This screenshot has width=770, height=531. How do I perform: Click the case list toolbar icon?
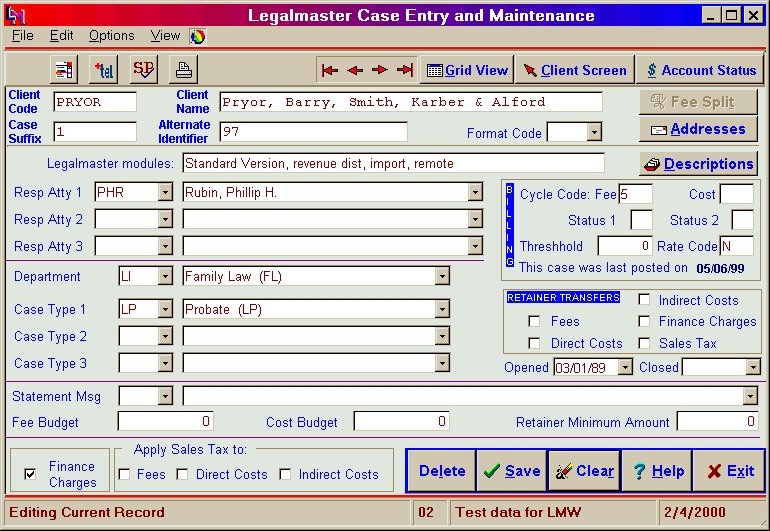(x=64, y=70)
